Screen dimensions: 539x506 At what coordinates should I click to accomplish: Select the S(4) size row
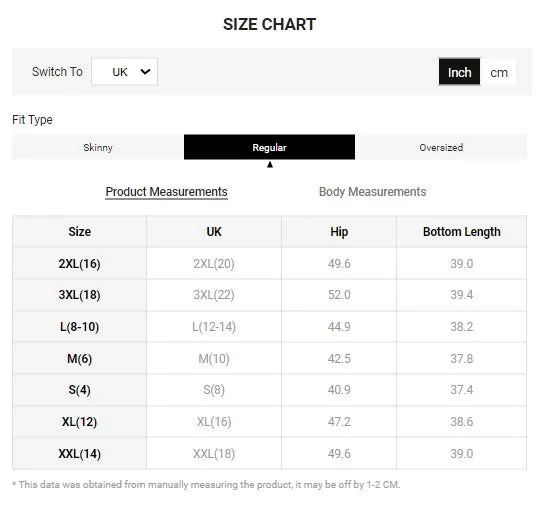click(270, 390)
